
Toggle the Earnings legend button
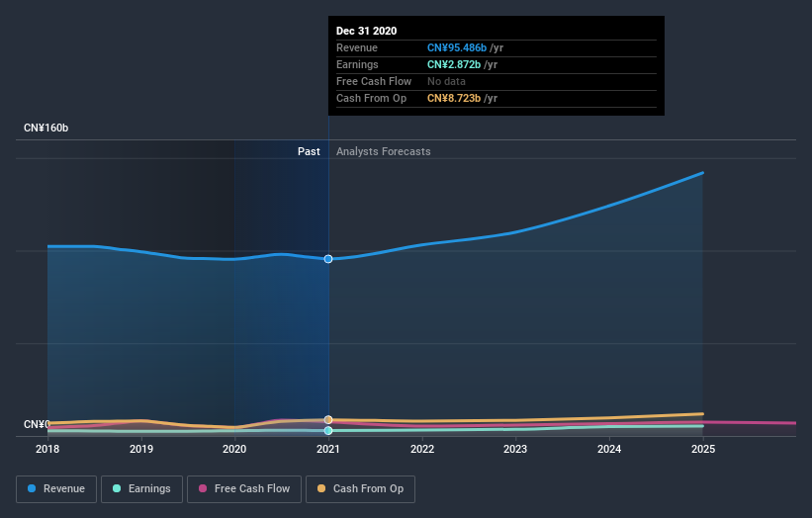click(141, 489)
